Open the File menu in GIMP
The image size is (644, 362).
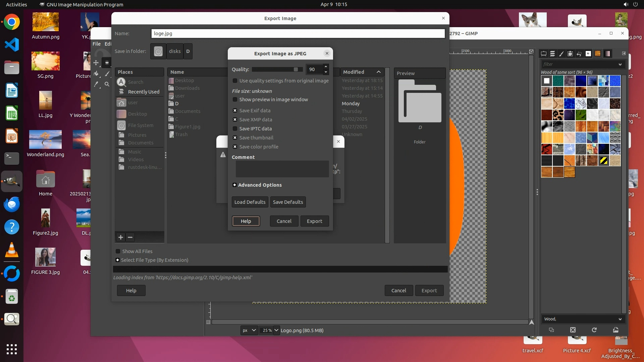(x=96, y=44)
